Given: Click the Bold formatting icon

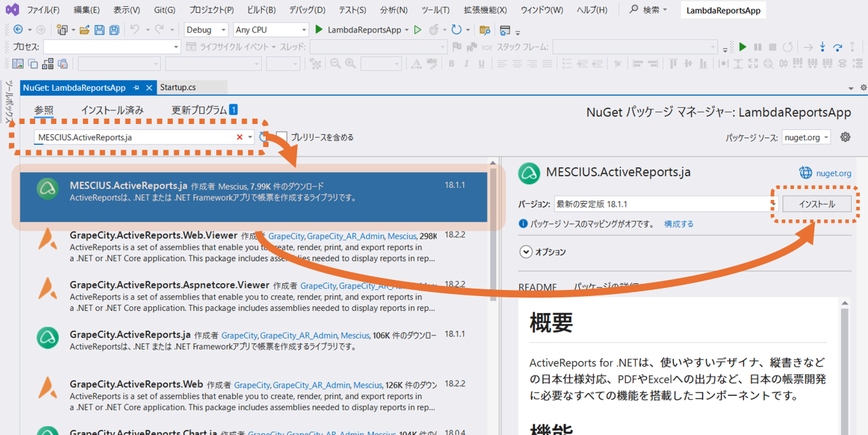Looking at the screenshot, I should pos(450,64).
